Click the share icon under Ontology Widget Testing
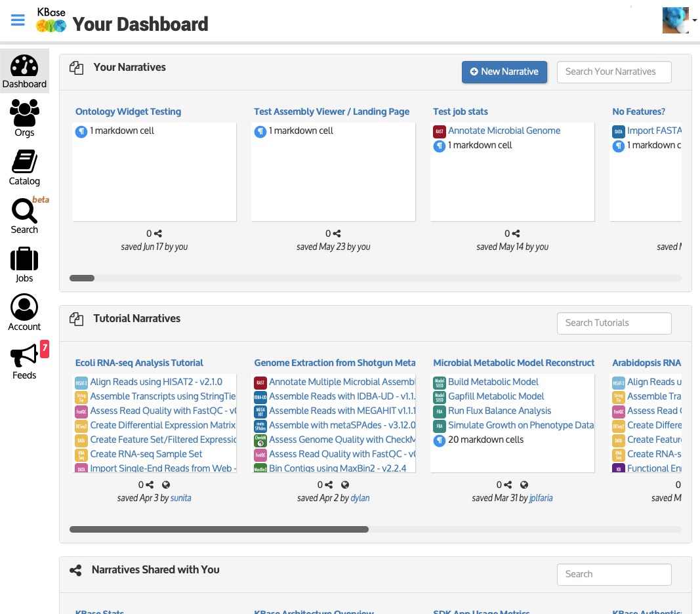Image resolution: width=700 pixels, height=614 pixels. [158, 234]
